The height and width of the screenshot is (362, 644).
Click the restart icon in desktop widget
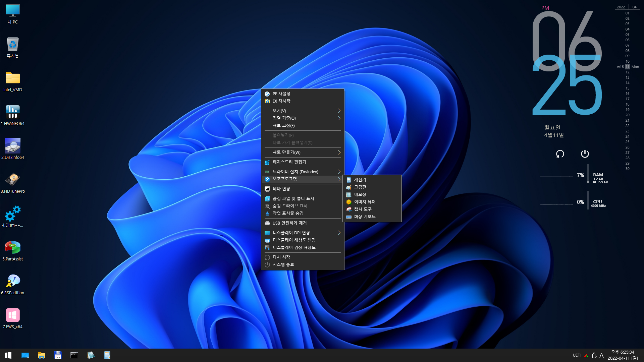[x=560, y=154]
